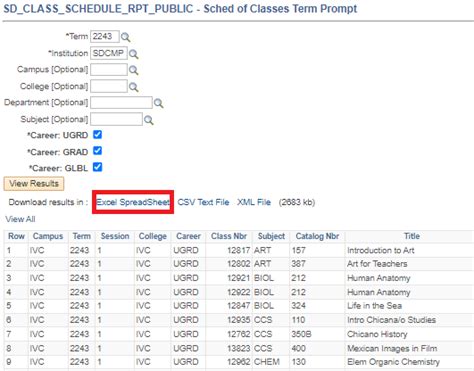474x371 pixels.
Task: Open the Subject lookup magnifier icon
Action: click(x=149, y=120)
